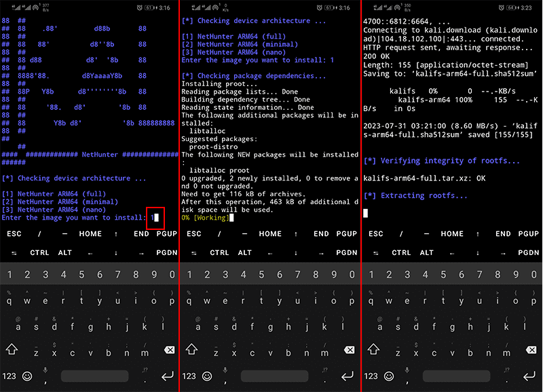Tap shift key on NetHunter banner phone keyboard
543x392 pixels.
tap(12, 349)
